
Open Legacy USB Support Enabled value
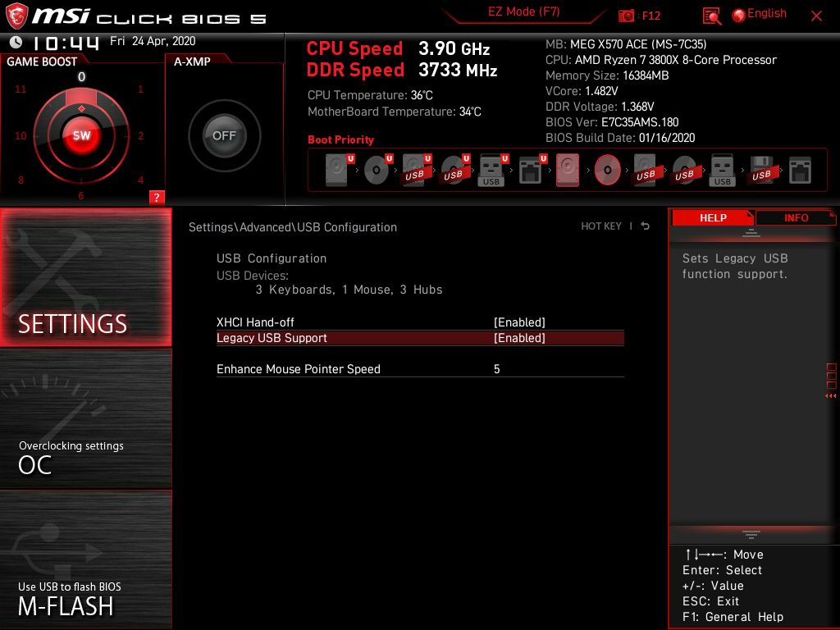click(x=519, y=338)
